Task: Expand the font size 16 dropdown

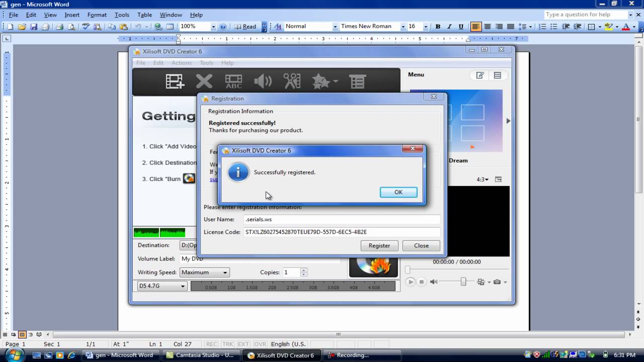Action: pos(426,27)
